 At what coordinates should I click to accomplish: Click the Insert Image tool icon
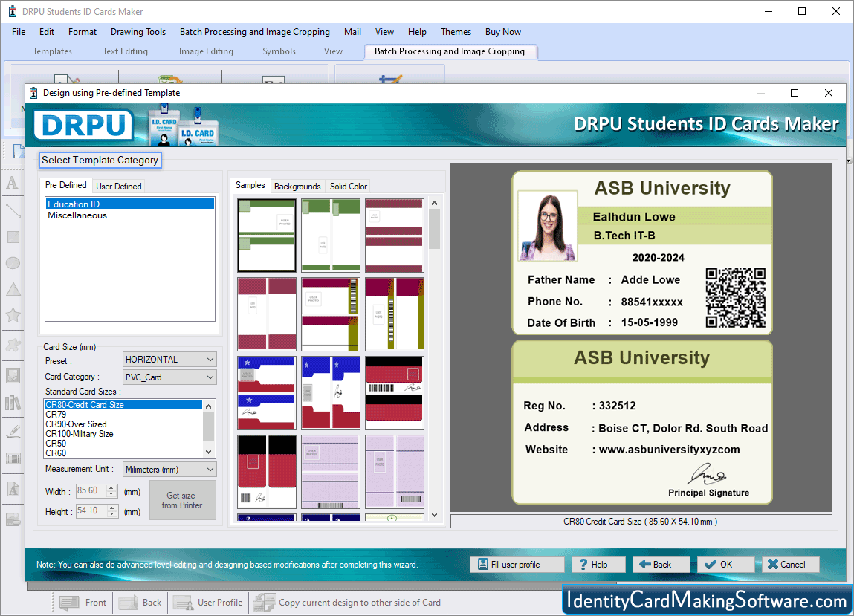click(13, 375)
